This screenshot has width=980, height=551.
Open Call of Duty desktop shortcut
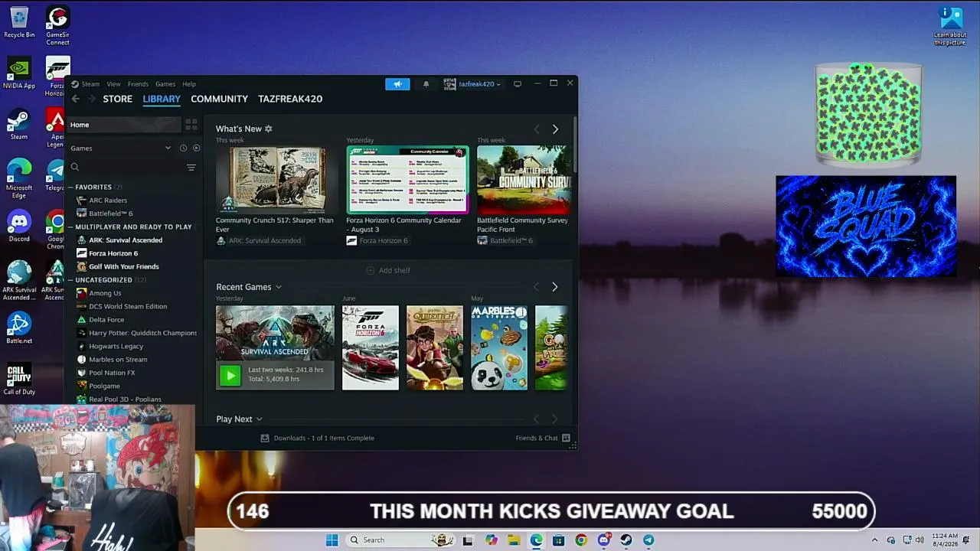[19, 380]
